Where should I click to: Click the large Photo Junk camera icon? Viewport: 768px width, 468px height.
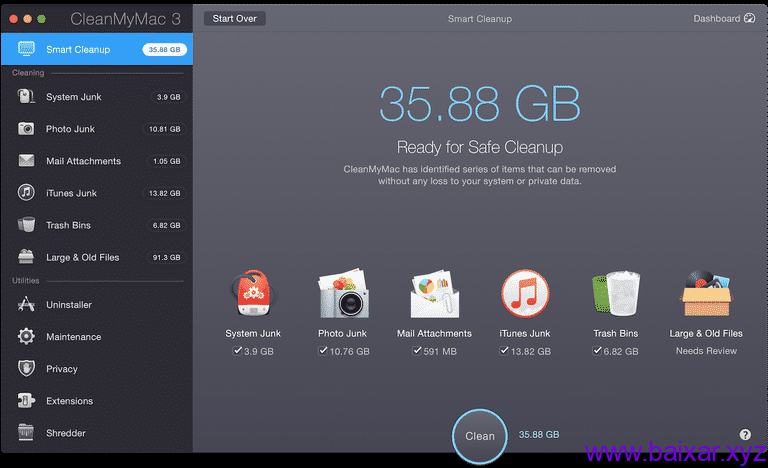point(343,294)
